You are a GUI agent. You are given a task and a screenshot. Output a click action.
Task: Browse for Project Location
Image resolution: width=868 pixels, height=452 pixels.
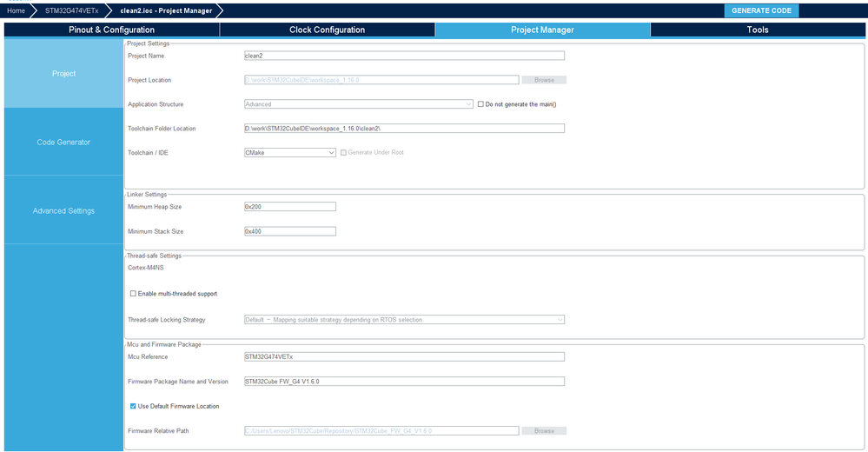(544, 80)
